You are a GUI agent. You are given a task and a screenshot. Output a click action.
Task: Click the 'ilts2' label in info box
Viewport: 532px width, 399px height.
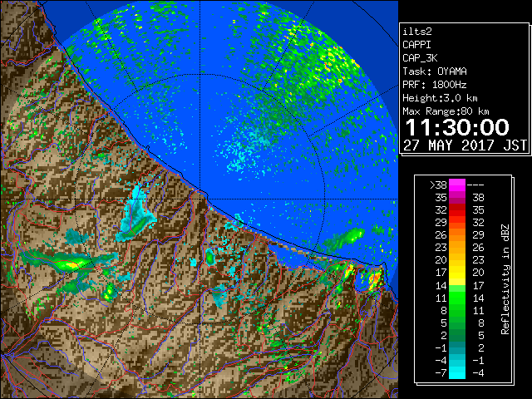coord(417,32)
